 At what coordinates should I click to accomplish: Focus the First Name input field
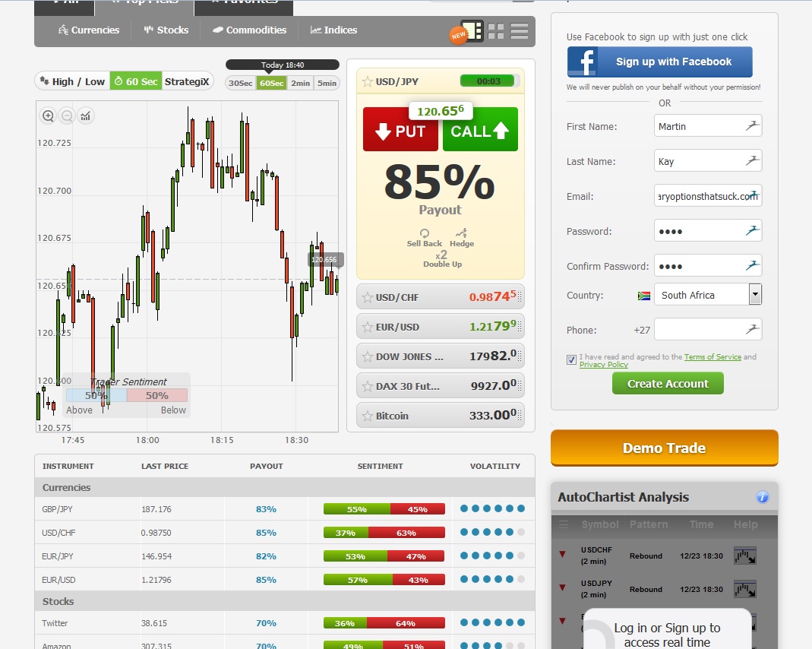click(x=708, y=126)
